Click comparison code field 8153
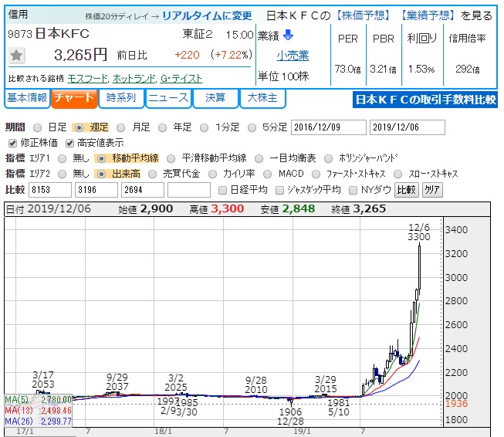 [x=50, y=190]
